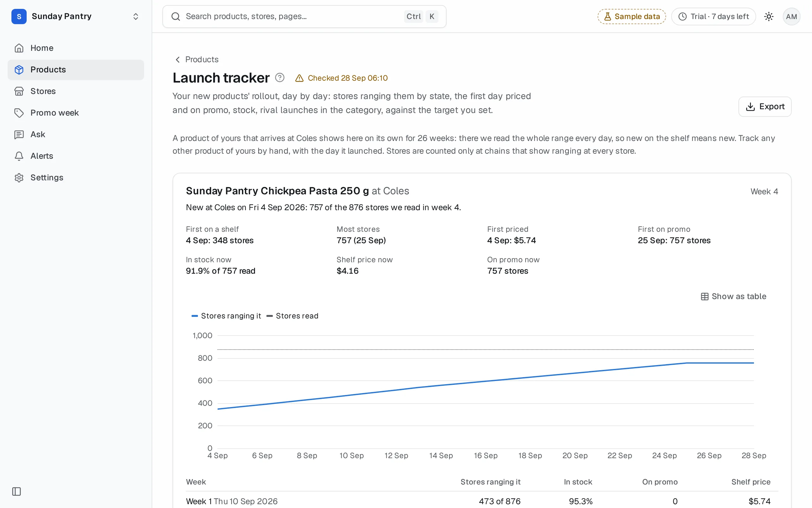Click the Stores storefront icon
Image resolution: width=812 pixels, height=508 pixels.
click(19, 91)
